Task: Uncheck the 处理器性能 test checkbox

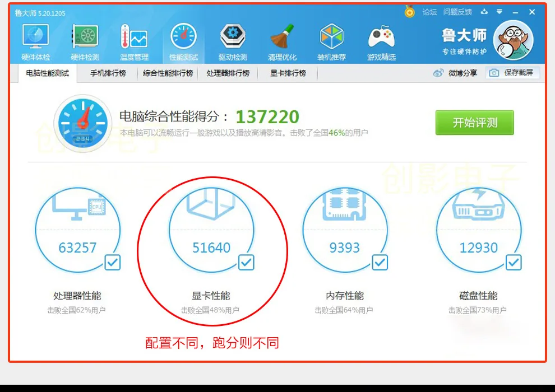Action: click(113, 263)
